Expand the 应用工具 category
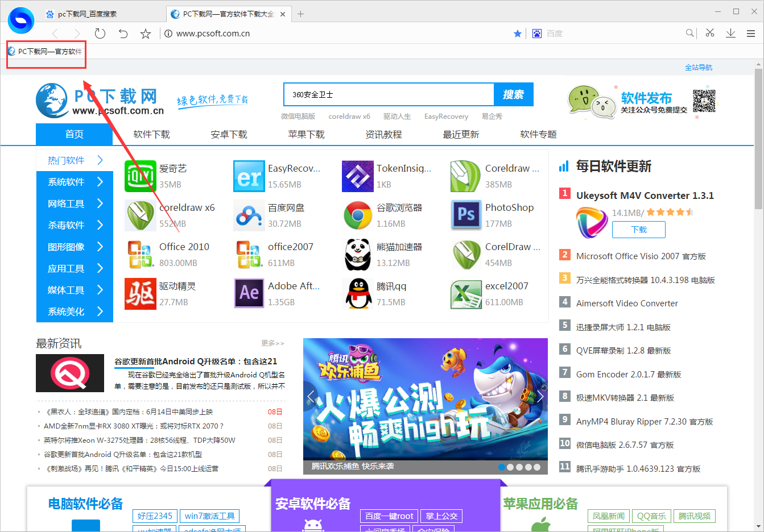 click(75, 268)
